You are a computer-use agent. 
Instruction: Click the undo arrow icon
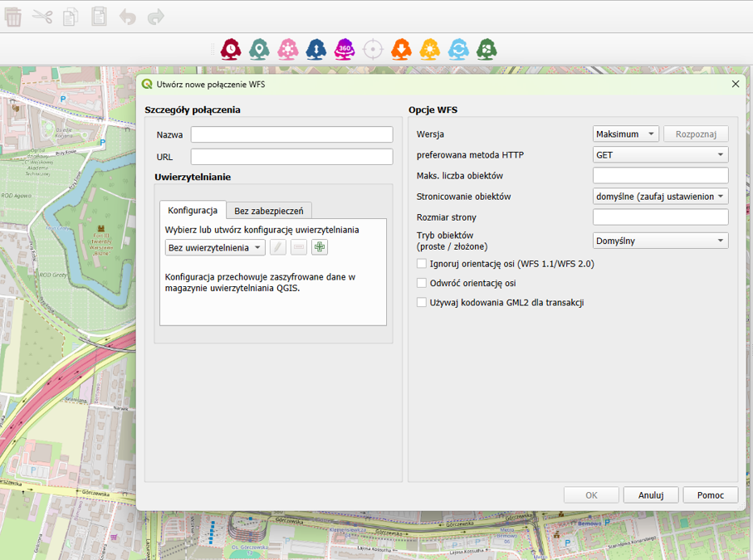[127, 17]
